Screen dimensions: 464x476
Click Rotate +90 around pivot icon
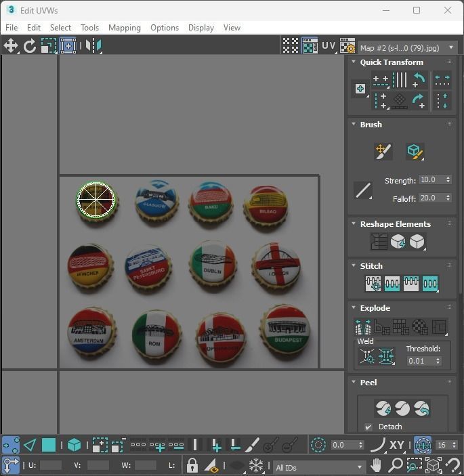click(x=419, y=101)
